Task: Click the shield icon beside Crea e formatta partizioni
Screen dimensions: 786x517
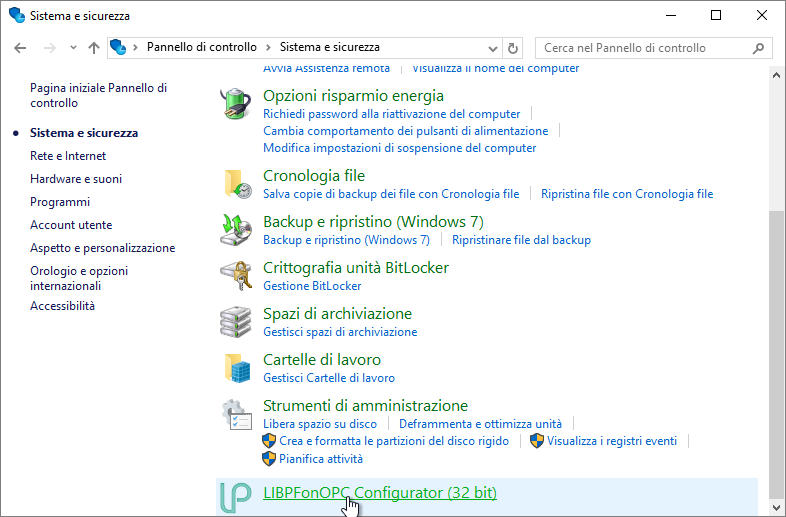Action: click(269, 441)
